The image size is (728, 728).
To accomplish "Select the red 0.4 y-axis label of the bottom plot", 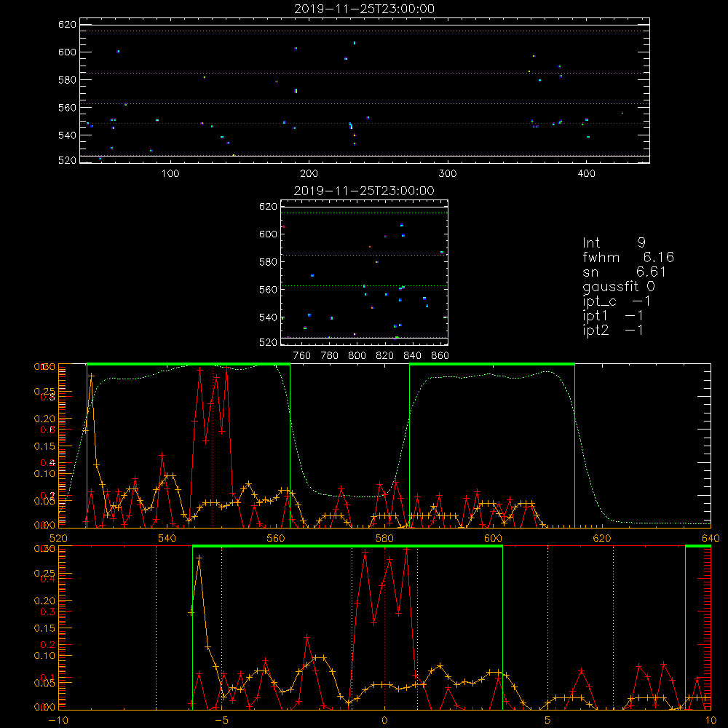I will click(48, 579).
